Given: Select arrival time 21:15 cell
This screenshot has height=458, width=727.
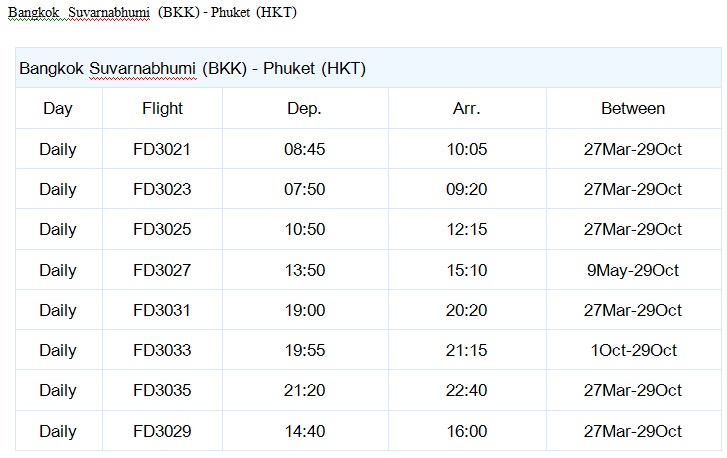Looking at the screenshot, I should (467, 350).
